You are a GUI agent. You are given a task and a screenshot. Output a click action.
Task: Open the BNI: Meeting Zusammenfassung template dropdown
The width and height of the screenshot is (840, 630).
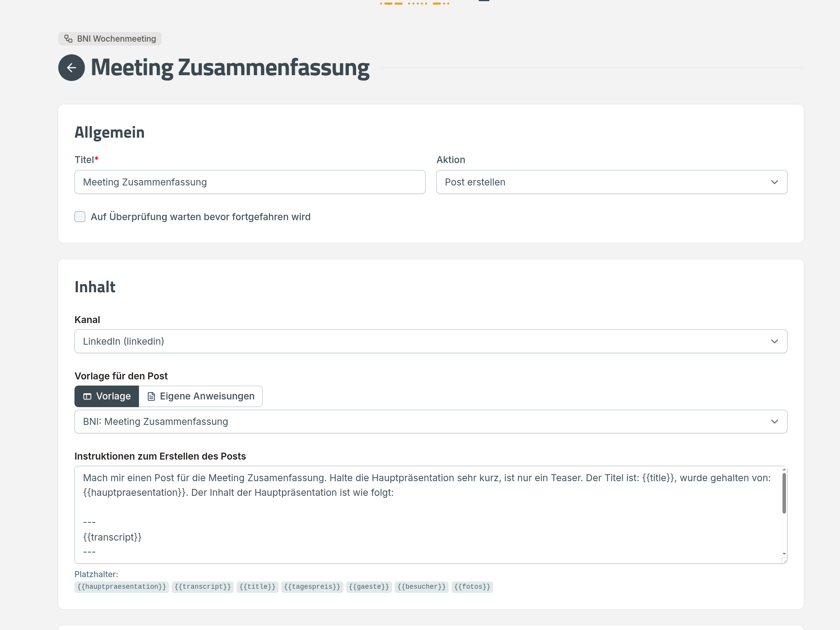pyautogui.click(x=431, y=421)
